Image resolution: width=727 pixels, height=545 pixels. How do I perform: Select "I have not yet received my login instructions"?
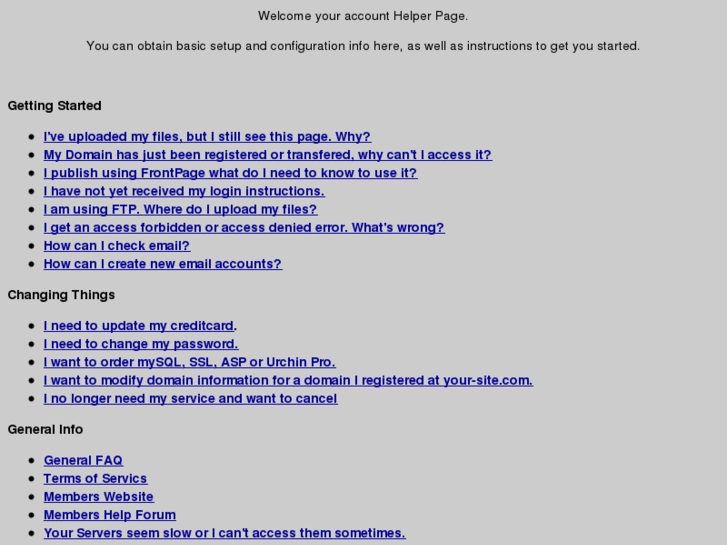pyautogui.click(x=184, y=191)
